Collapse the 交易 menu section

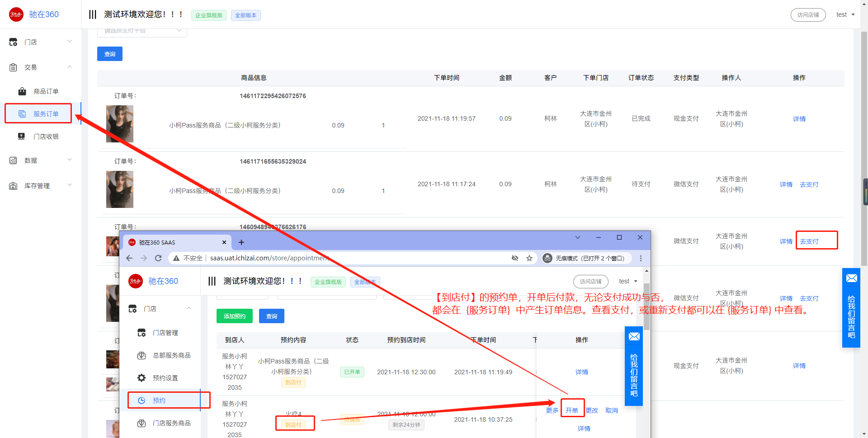[41, 67]
